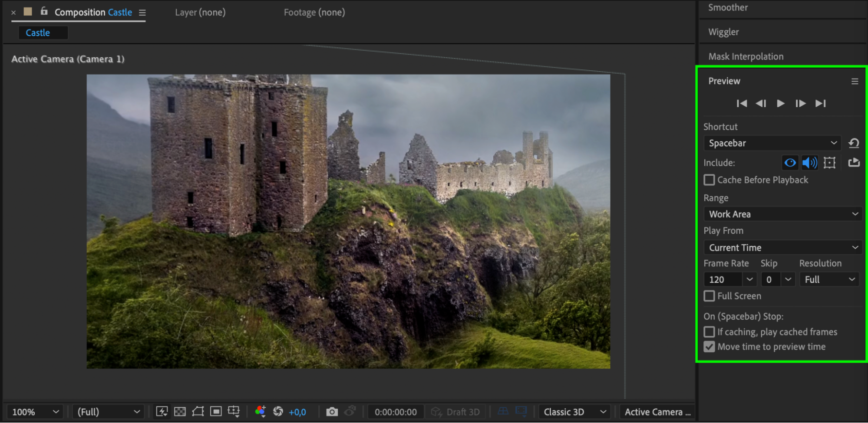Turn off audio in preview Include
The width and height of the screenshot is (868, 423).
[809, 163]
